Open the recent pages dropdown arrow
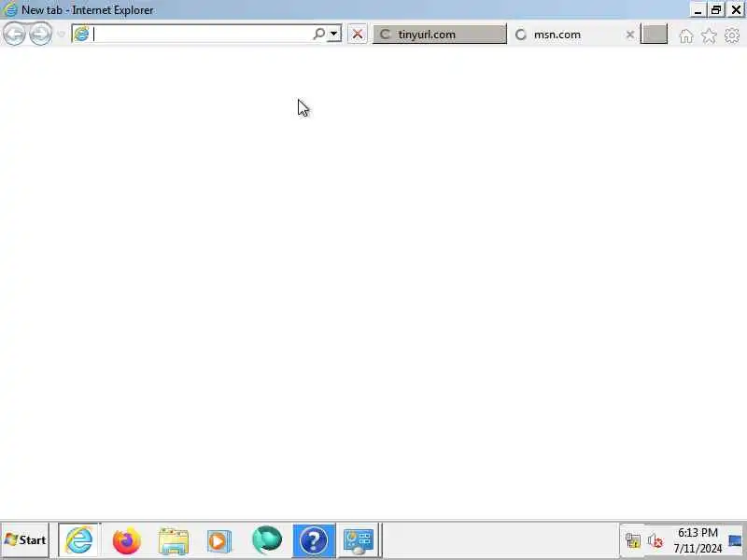Screen dimensions: 747x560 [61, 35]
